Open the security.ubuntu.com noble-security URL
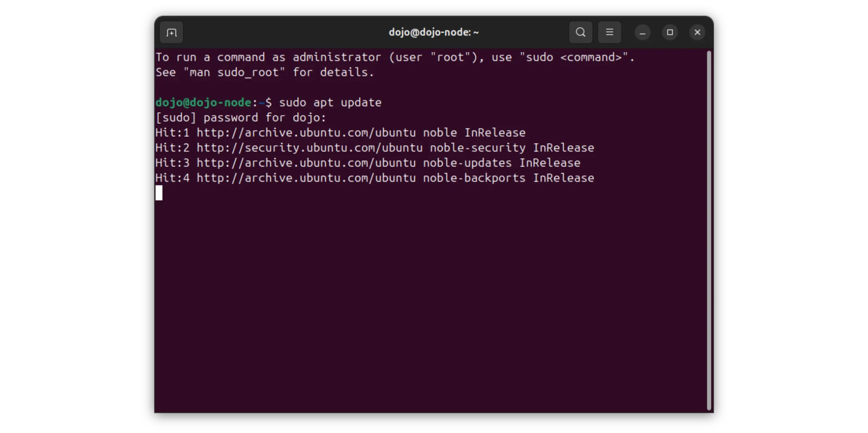The image size is (868, 433). coord(309,148)
